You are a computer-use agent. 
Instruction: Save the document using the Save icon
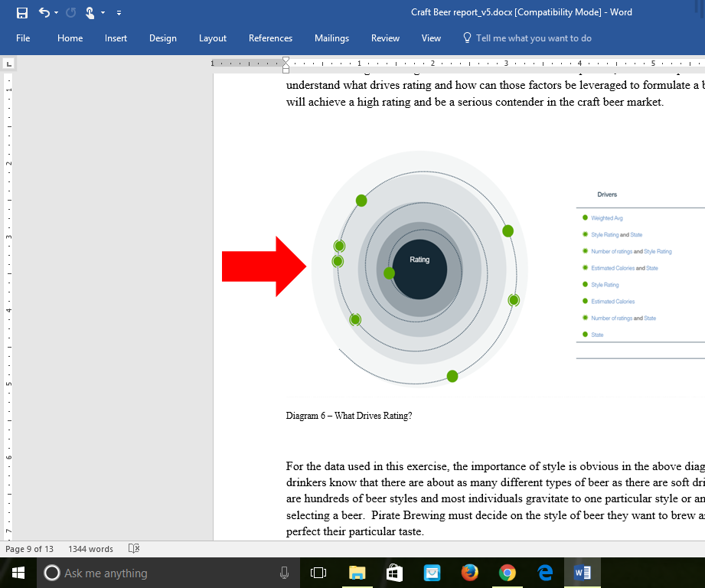[22, 12]
